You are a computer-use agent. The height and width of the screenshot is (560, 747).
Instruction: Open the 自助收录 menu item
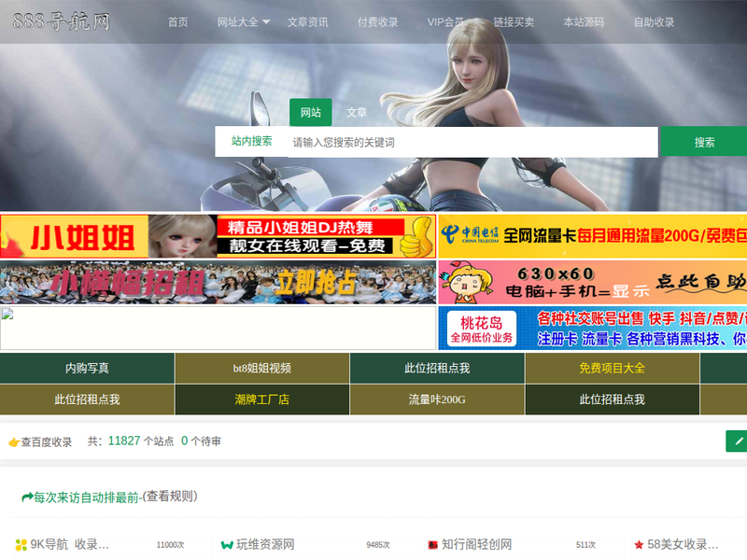(x=654, y=21)
